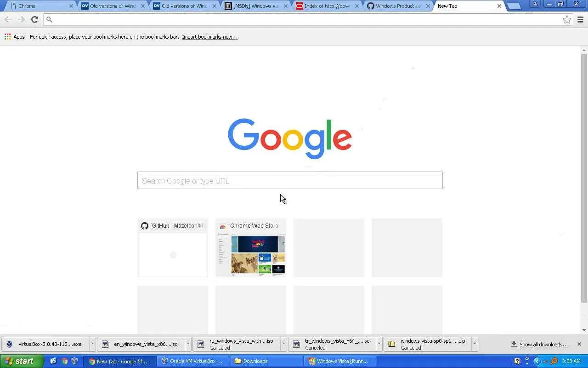The image size is (588, 368).
Task: Close the first 'Chrome' tab
Action: coord(71,6)
